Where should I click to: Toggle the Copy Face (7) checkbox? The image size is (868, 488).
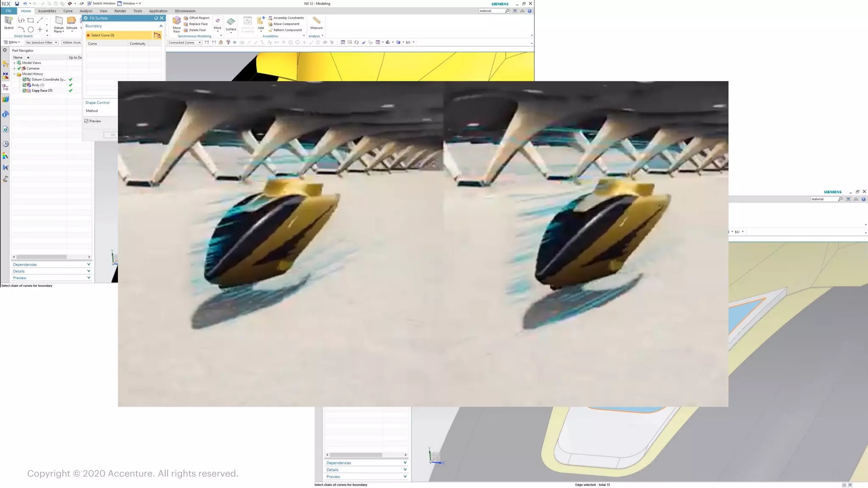point(25,91)
